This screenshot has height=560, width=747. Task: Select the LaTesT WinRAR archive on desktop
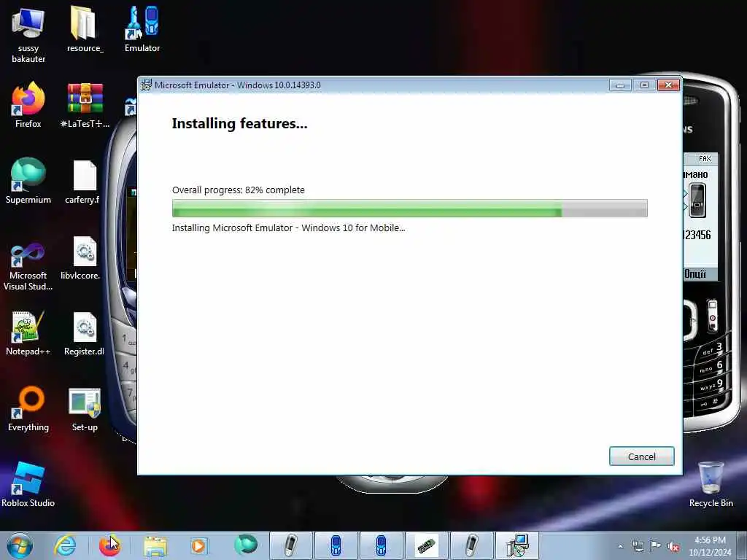tap(85, 105)
